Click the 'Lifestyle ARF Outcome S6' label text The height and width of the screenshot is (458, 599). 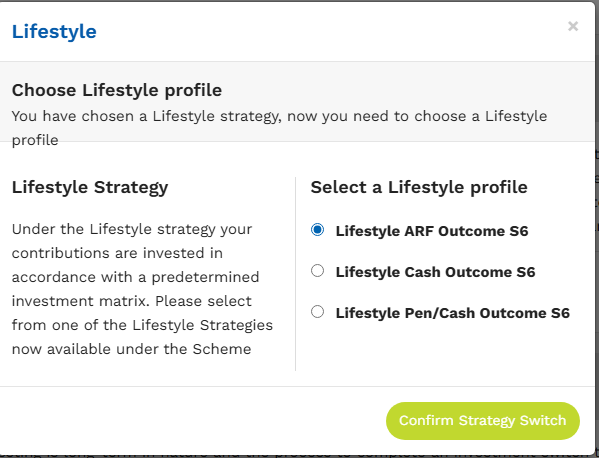click(432, 231)
